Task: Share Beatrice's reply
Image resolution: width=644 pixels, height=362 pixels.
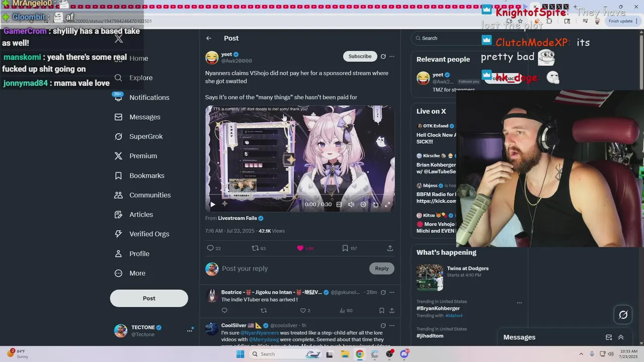Action: (392, 311)
